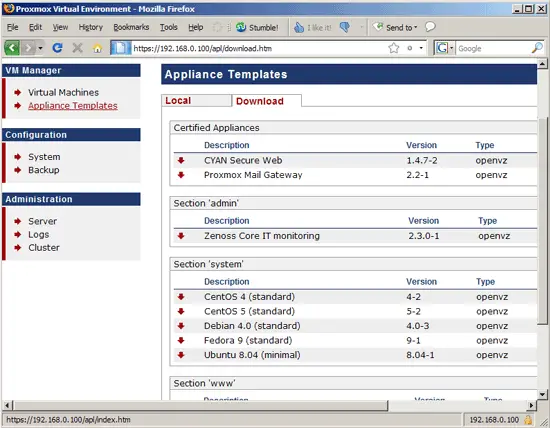Click the green Back navigation arrow
The width and height of the screenshot is (550, 428).
(x=12, y=48)
